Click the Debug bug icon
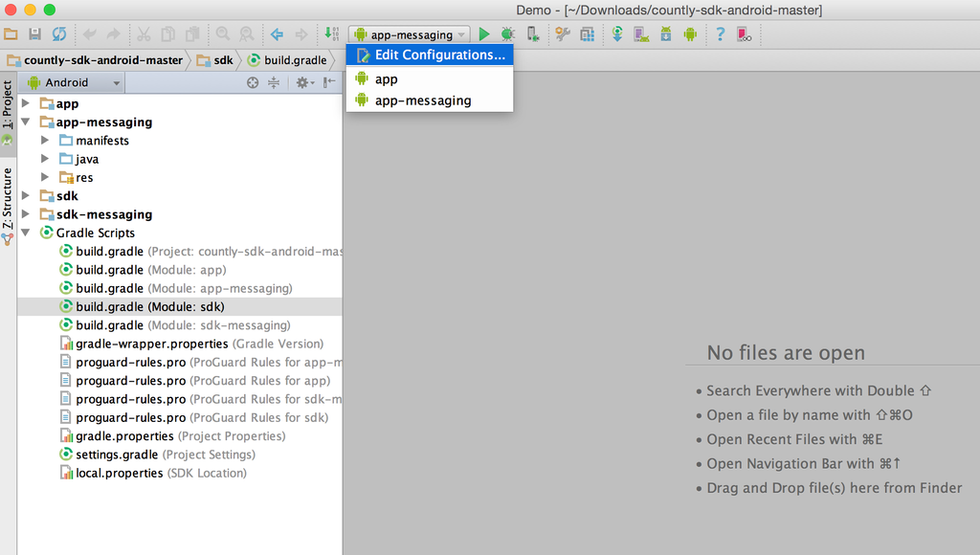The width and height of the screenshot is (980, 555). point(507,34)
